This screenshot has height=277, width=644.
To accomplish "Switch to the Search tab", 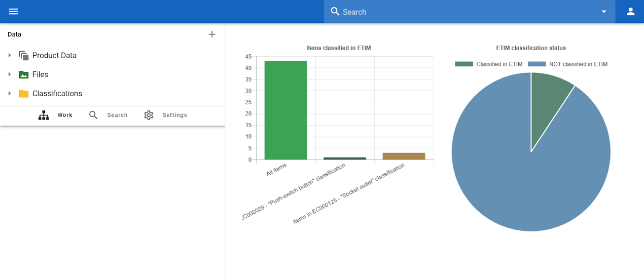I will coord(109,115).
